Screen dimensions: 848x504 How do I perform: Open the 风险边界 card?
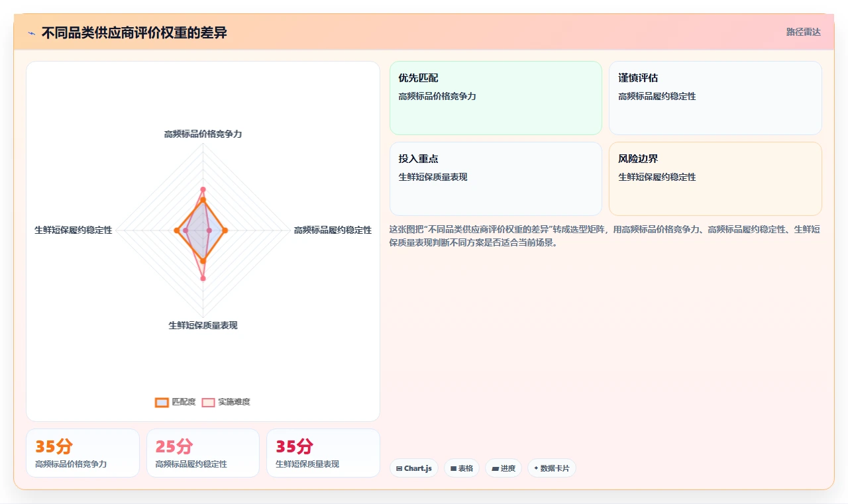tap(715, 179)
